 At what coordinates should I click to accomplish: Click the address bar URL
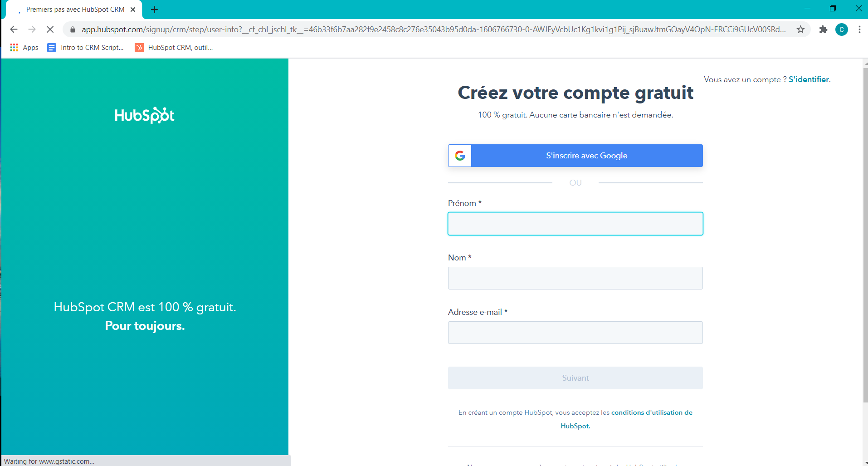[434, 29]
